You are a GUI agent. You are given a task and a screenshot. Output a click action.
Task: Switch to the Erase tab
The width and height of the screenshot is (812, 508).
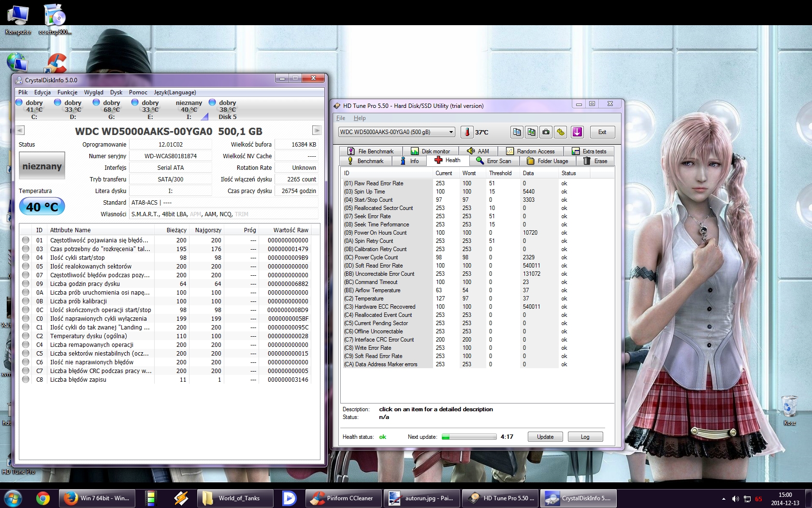595,161
